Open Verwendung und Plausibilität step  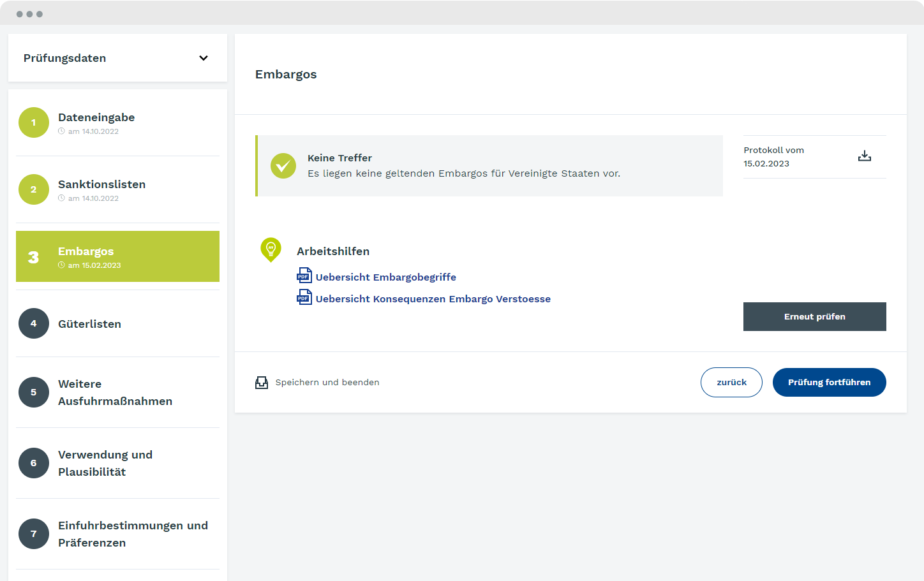(105, 463)
